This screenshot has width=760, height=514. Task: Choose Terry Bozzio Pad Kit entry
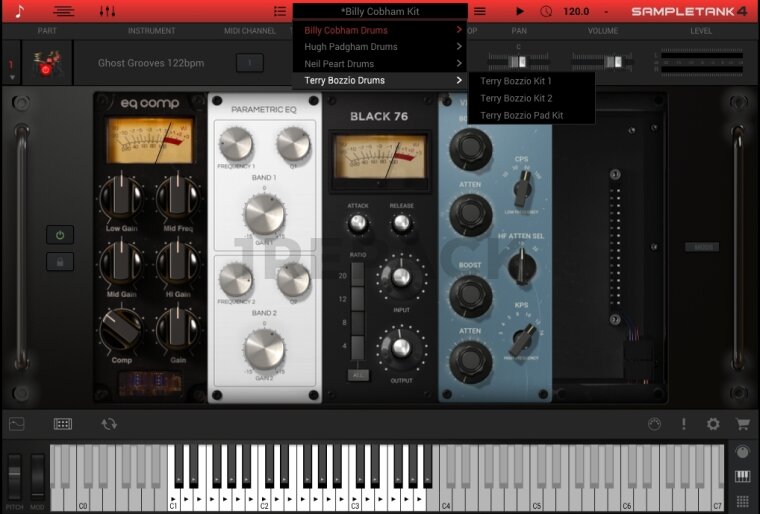tap(521, 115)
